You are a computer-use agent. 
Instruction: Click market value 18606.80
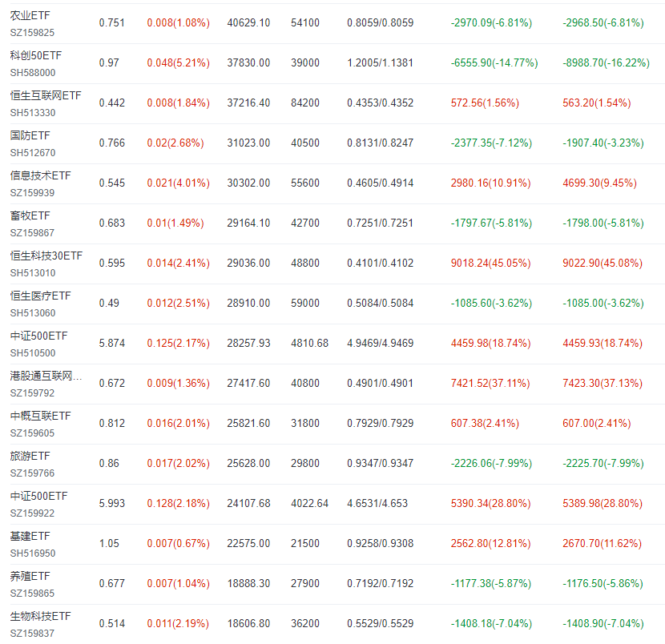tap(248, 624)
